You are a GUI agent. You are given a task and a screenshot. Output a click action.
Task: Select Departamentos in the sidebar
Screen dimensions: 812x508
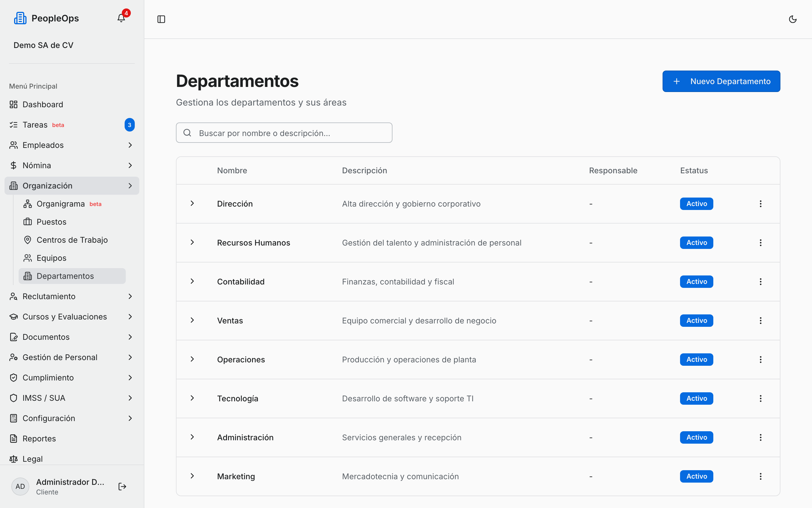72,276
